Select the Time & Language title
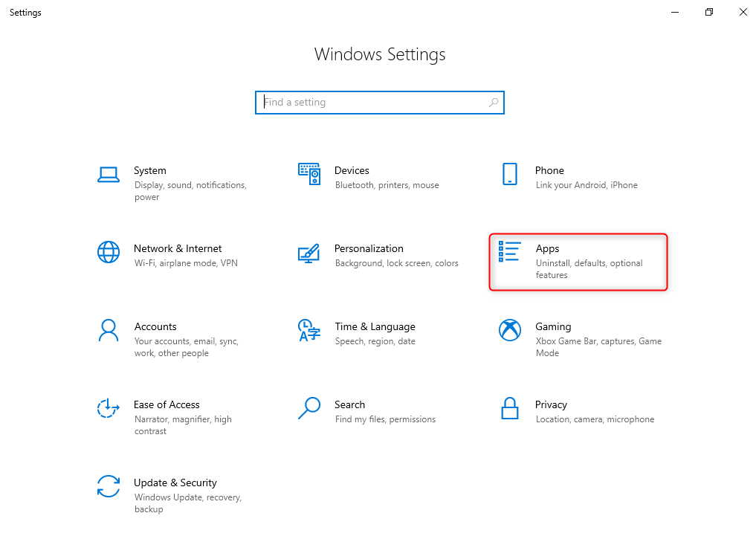This screenshot has height=539, width=756. pos(375,327)
